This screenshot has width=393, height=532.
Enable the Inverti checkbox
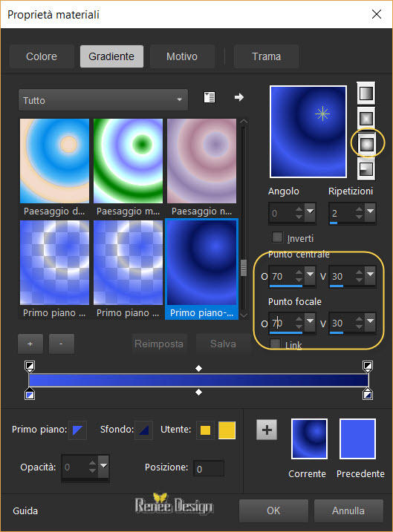[x=277, y=237]
